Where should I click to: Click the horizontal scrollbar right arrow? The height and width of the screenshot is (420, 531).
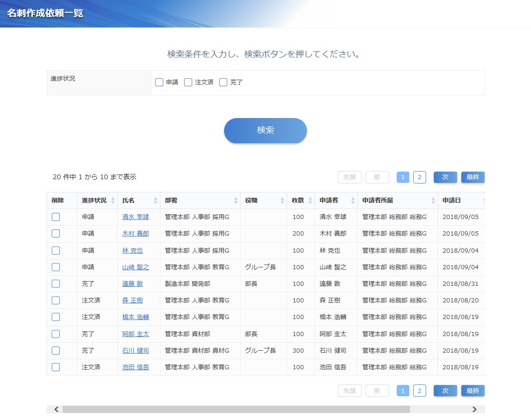[475, 410]
